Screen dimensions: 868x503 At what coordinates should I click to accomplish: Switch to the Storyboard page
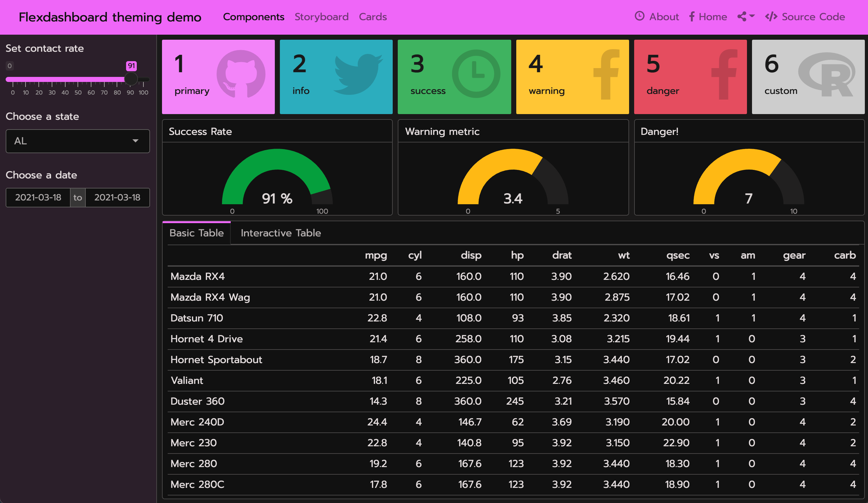coord(321,16)
